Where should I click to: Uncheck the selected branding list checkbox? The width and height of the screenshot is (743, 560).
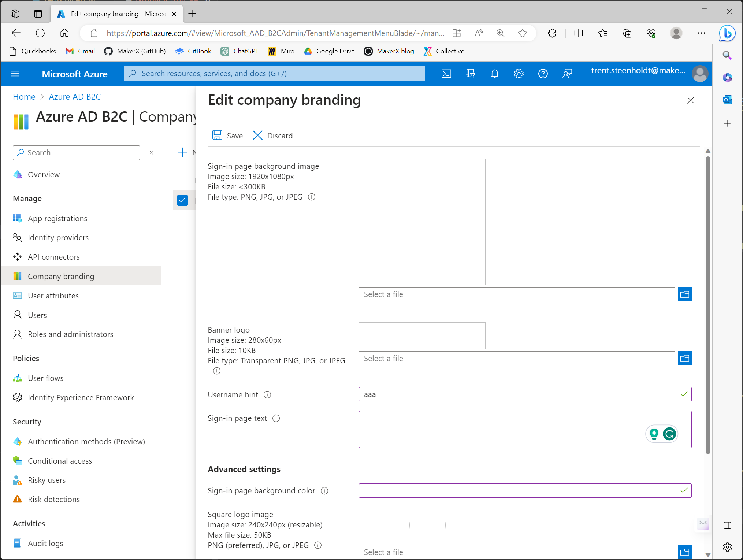point(182,200)
